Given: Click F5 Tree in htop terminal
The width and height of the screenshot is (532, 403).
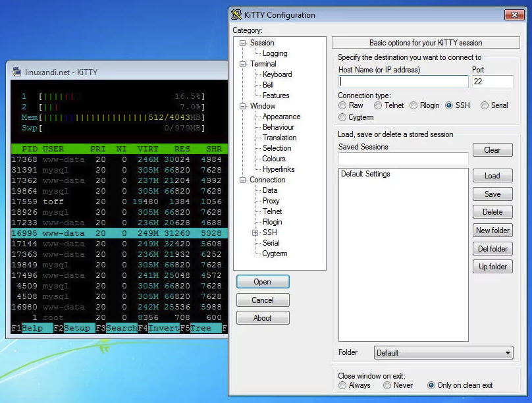Looking at the screenshot, I should 201,328.
